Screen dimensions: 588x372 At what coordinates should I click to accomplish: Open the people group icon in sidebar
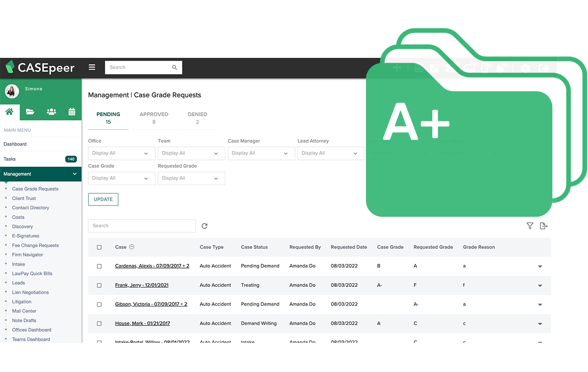(51, 111)
